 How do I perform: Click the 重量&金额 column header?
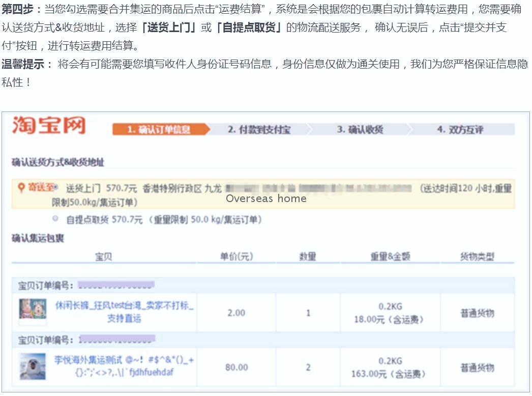coord(390,257)
